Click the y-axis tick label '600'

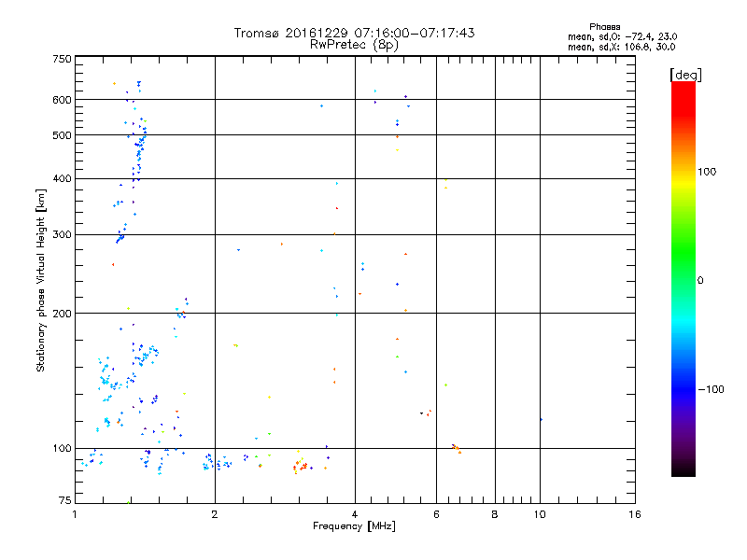tap(63, 100)
